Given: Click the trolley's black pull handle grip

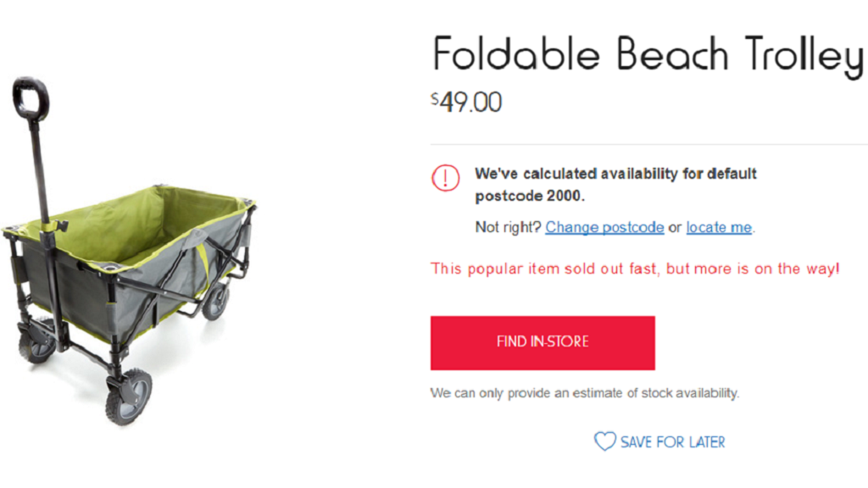Looking at the screenshot, I should pos(31,98).
